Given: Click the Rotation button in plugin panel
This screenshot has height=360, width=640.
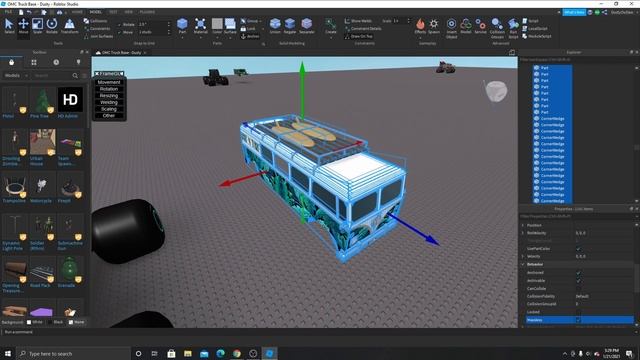Looking at the screenshot, I should pyautogui.click(x=109, y=89).
